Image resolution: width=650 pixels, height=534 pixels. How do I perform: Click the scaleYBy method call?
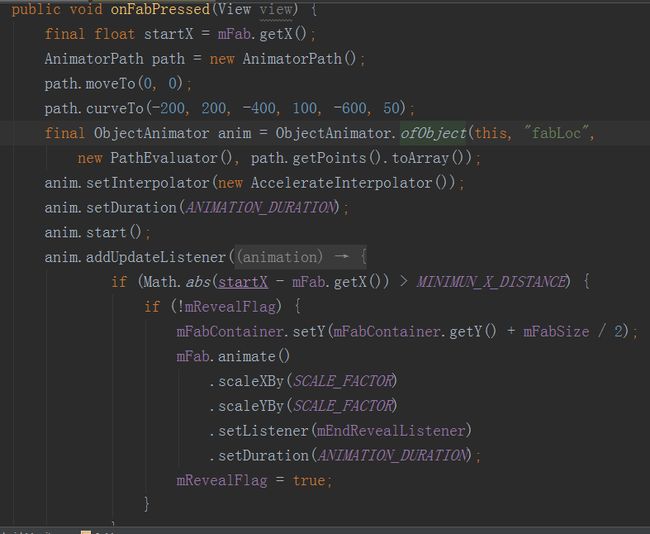[x=251, y=406]
